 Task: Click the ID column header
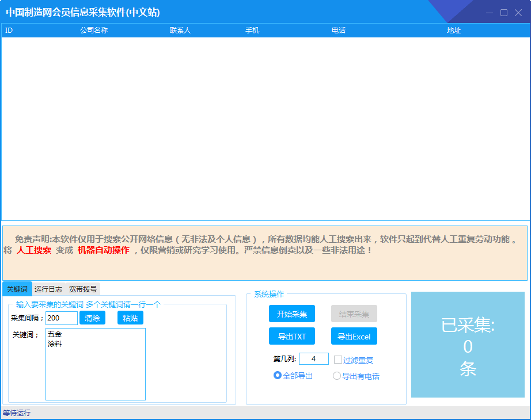click(9, 30)
